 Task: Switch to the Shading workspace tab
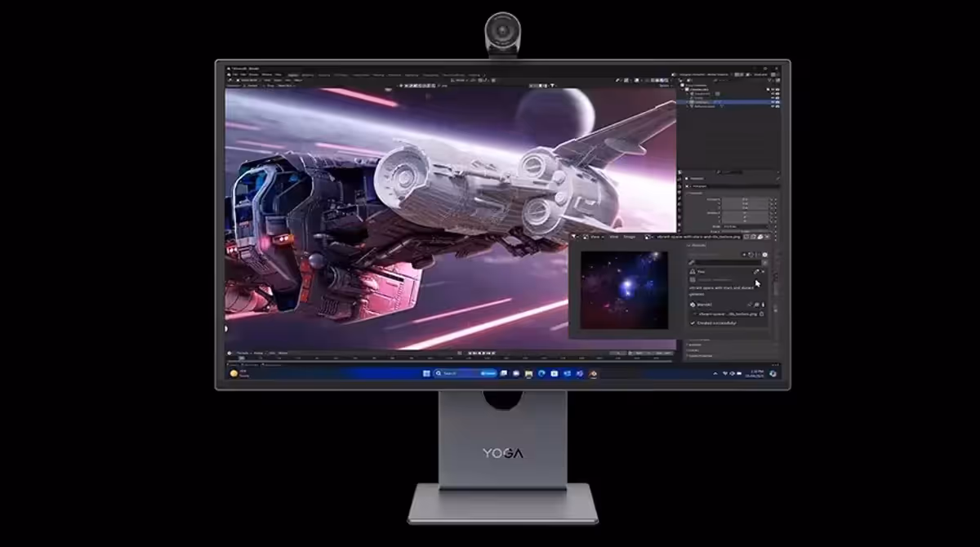click(379, 75)
